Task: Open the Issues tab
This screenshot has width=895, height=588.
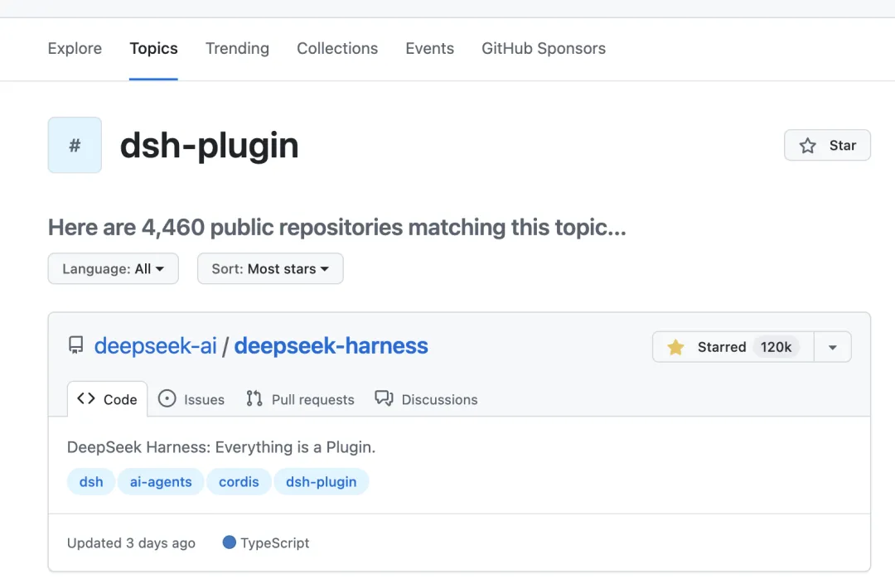Action: [191, 399]
